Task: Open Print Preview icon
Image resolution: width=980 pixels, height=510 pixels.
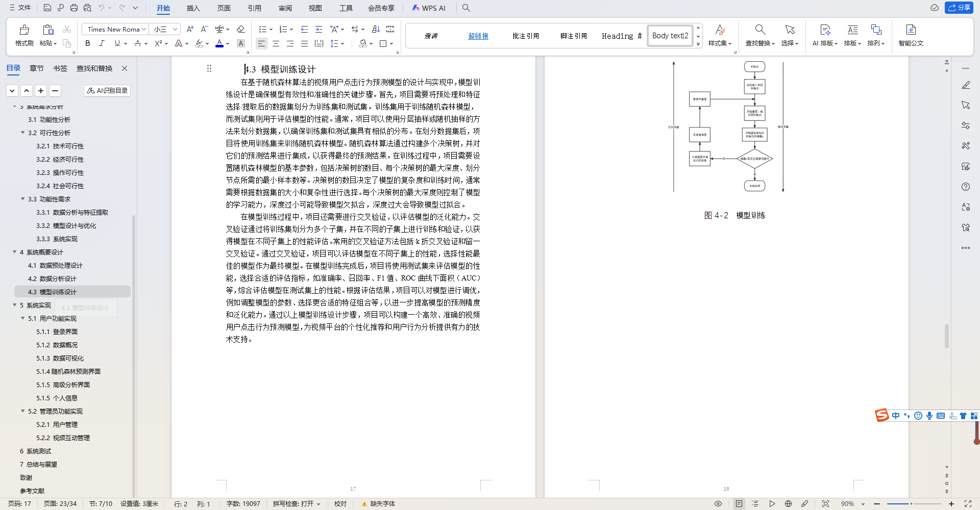Action: pyautogui.click(x=87, y=8)
